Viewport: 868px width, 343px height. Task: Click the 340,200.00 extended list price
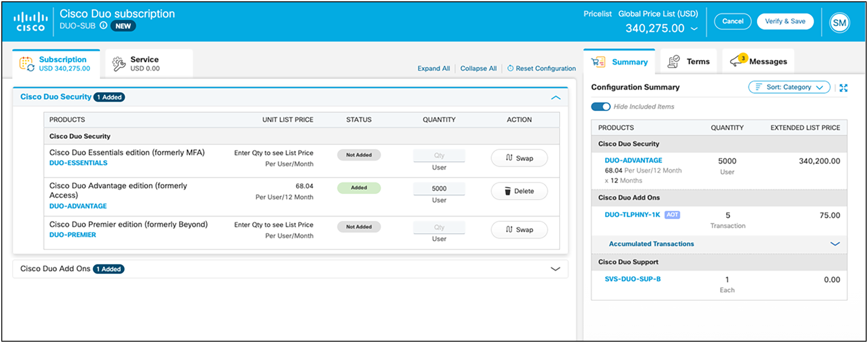(819, 161)
